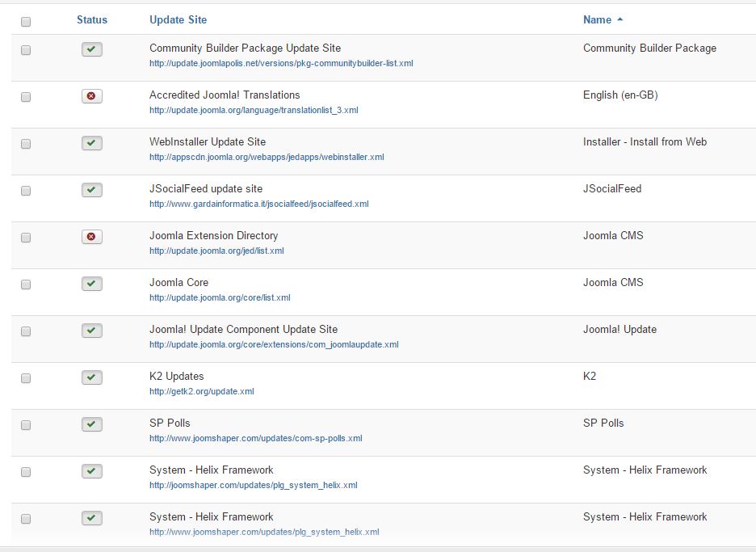
Task: Click the 'JSocialFeed update site' title
Action: (x=206, y=188)
